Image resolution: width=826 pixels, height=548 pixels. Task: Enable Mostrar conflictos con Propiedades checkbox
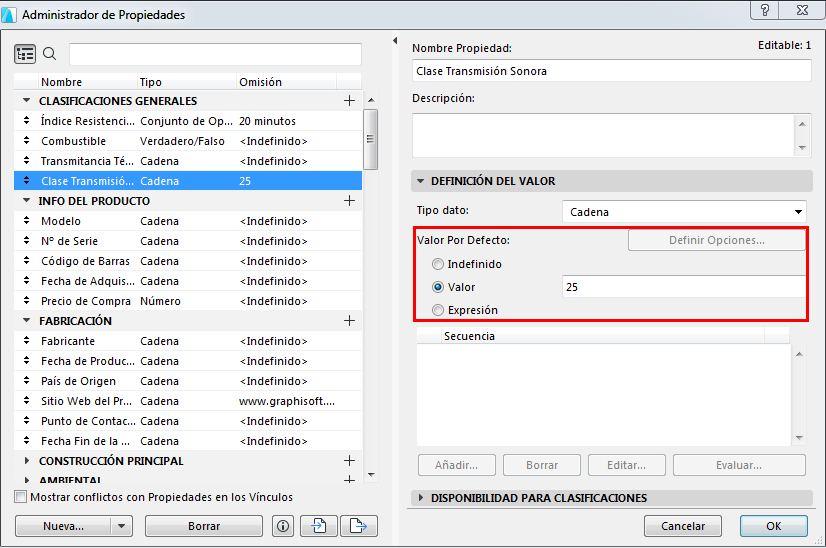[x=21, y=497]
